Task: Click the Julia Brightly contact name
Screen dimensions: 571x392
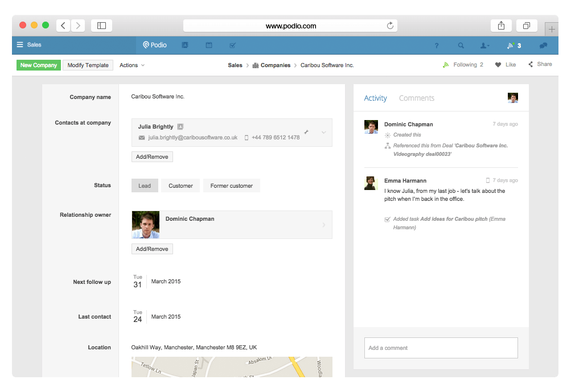Action: click(155, 127)
